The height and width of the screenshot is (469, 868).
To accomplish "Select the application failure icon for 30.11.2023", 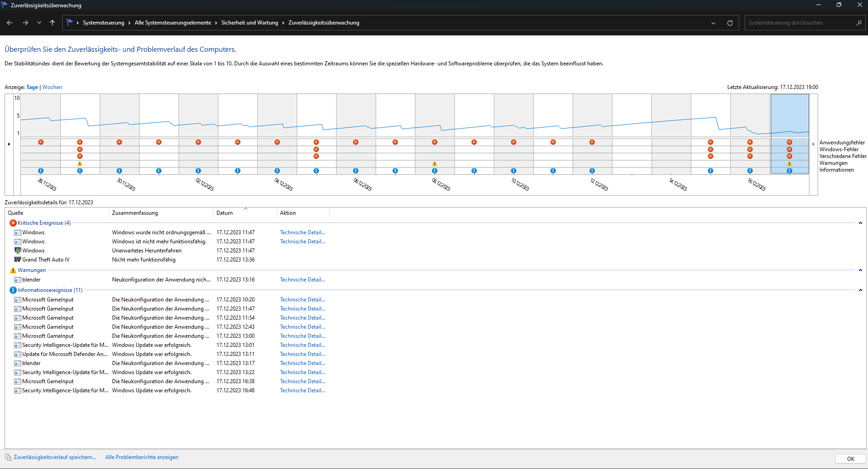I will coord(119,142).
